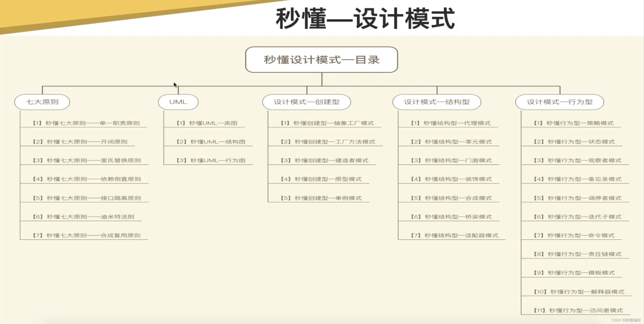Select the 七大原则 category node
The height and width of the screenshot is (324, 644).
click(x=42, y=102)
